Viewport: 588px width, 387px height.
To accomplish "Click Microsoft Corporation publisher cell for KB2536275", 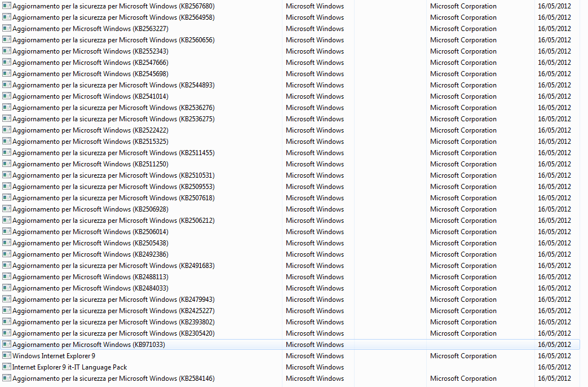I will click(x=463, y=118).
